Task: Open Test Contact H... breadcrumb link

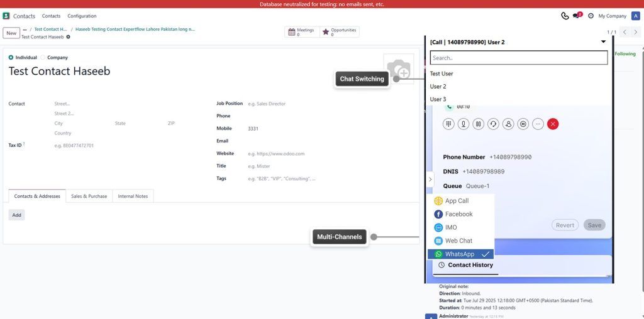Action: coord(50,30)
